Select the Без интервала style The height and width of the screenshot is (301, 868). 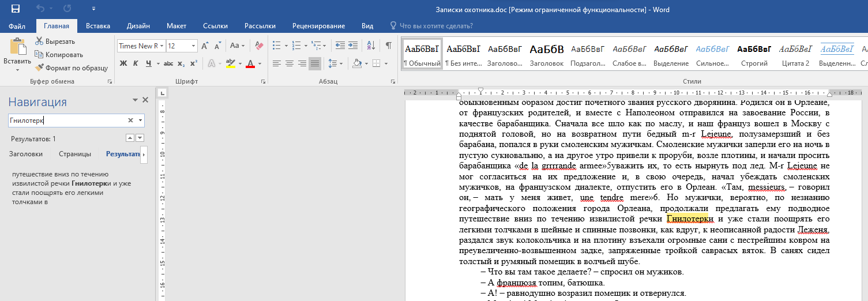[463, 55]
